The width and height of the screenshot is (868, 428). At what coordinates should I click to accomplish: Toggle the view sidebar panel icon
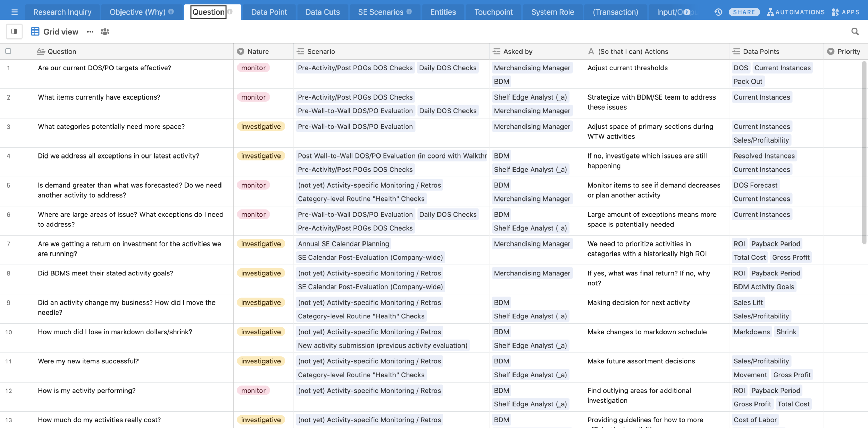pos(14,31)
